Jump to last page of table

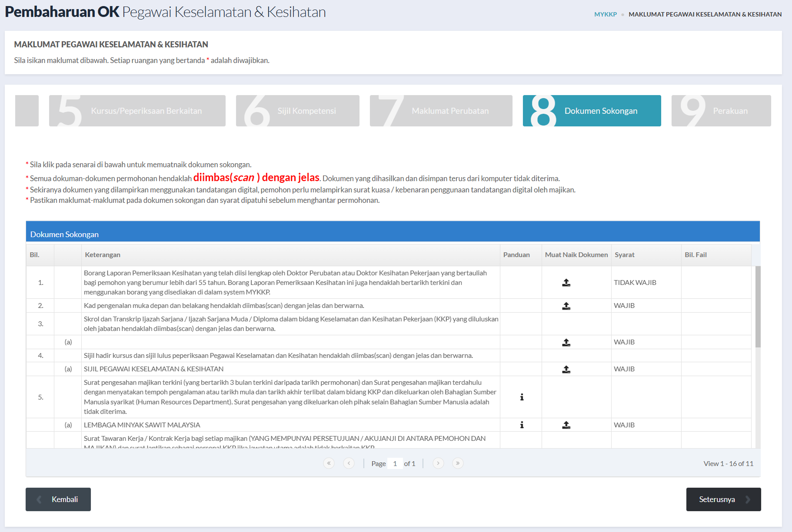(x=458, y=463)
